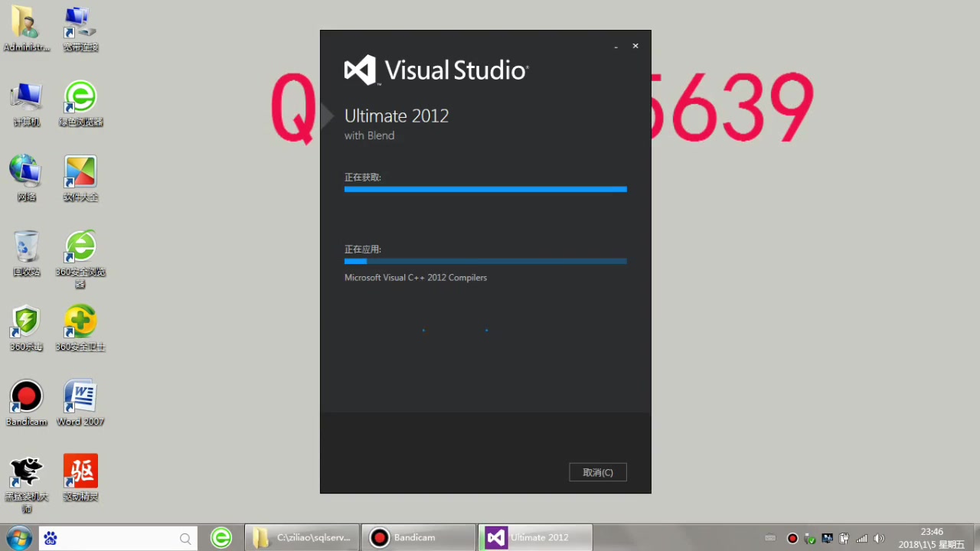Launch the green e browser pinned in taskbar
Screen dimensions: 980x551
[x=221, y=538]
